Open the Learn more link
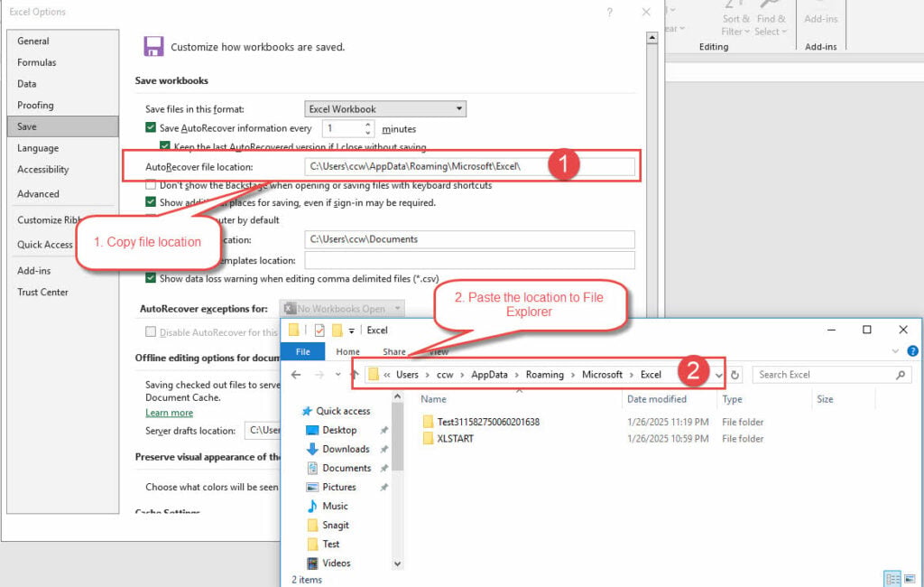Viewport: 924px width, 587px height. pyautogui.click(x=169, y=413)
